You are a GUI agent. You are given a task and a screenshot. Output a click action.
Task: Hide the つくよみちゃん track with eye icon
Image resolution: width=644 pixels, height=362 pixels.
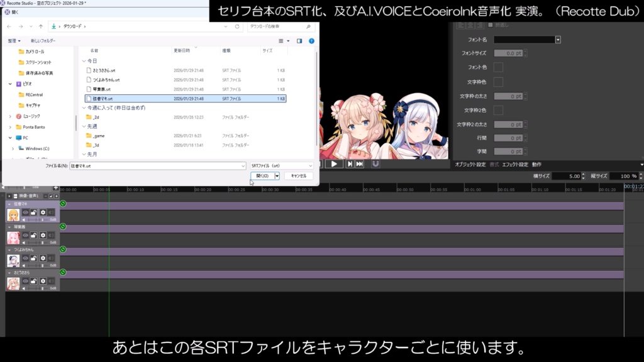click(x=25, y=258)
